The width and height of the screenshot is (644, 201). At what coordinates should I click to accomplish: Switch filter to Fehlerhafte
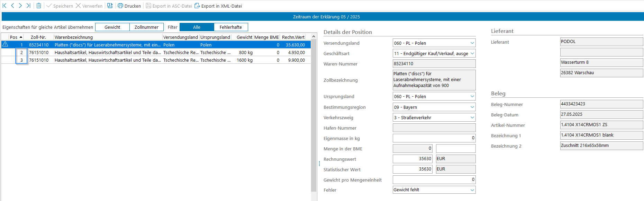pyautogui.click(x=231, y=27)
